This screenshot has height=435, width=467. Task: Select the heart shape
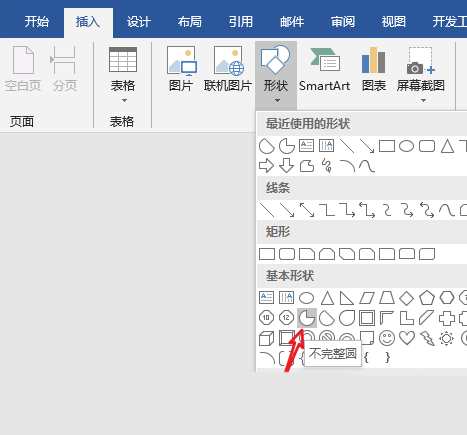(x=407, y=338)
